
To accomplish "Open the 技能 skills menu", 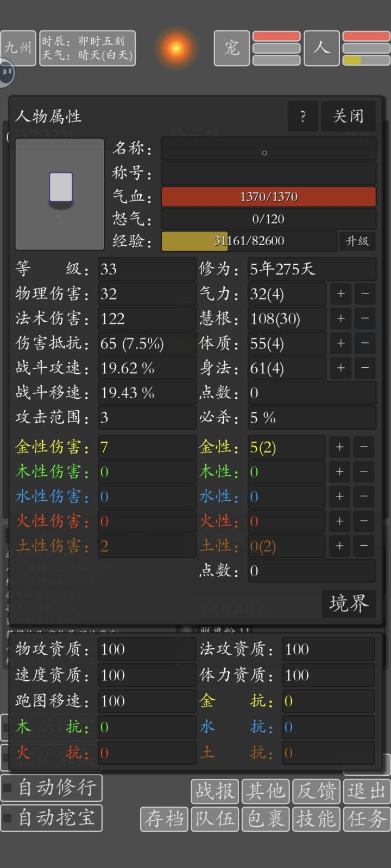I will (x=316, y=819).
